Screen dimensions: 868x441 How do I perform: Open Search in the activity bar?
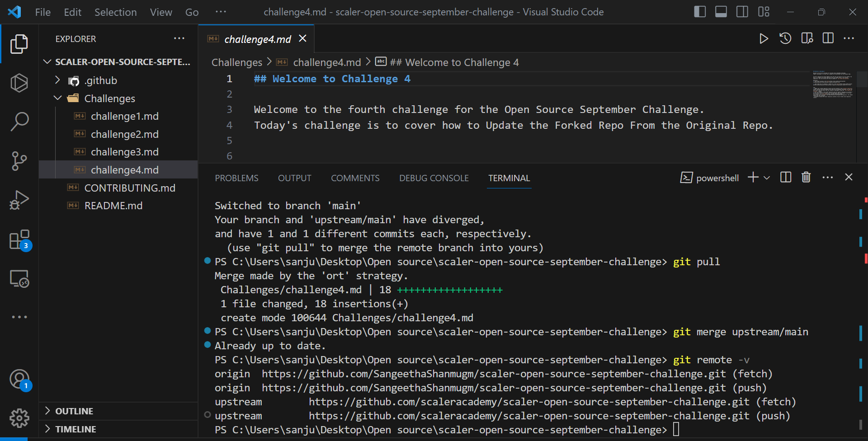click(19, 121)
